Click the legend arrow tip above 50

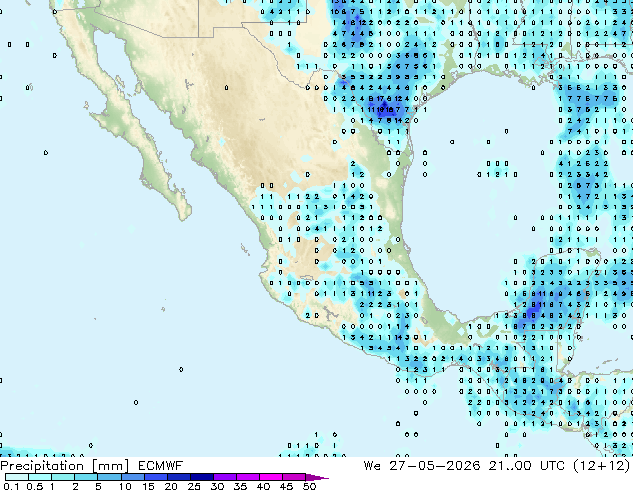click(317, 477)
